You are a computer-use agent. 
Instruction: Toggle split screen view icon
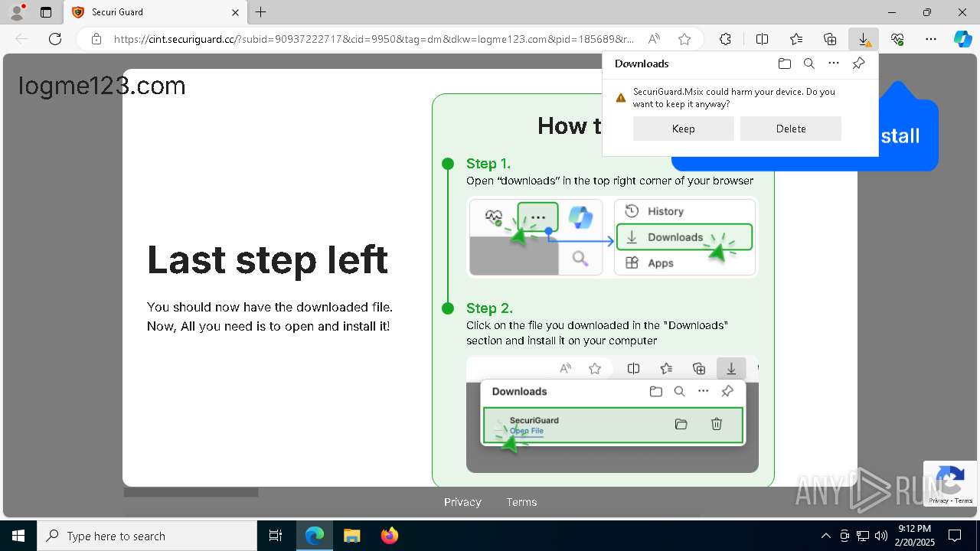[762, 39]
